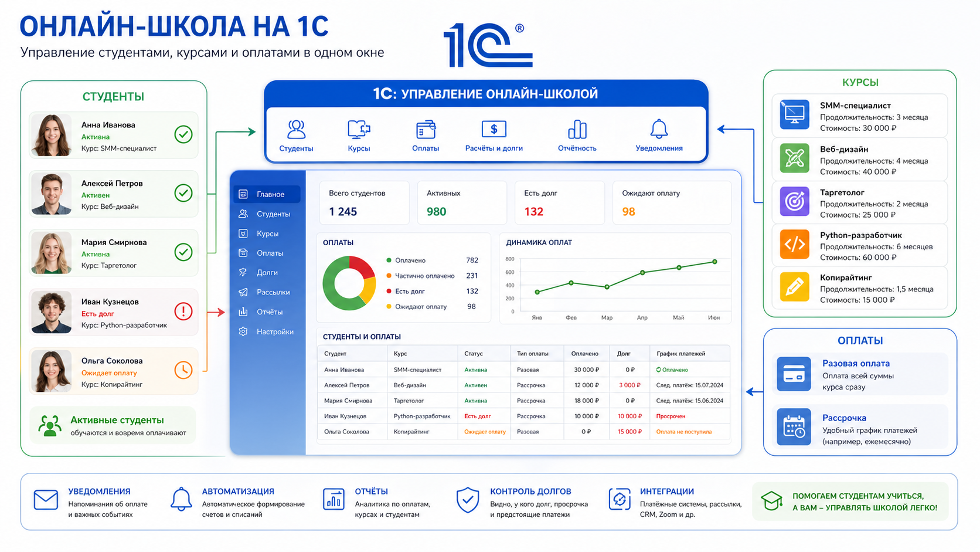Click the Рассрочка calendar icon
The width and height of the screenshot is (980, 552).
pyautogui.click(x=794, y=427)
